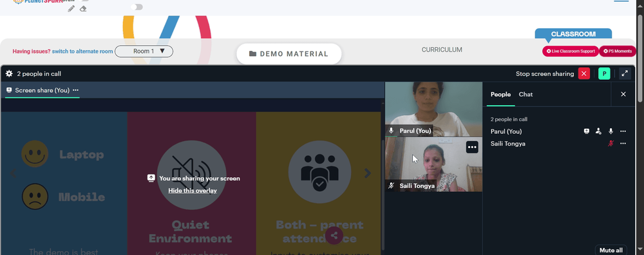The width and height of the screenshot is (644, 255).
Task: Click the Mute all button
Action: click(611, 250)
